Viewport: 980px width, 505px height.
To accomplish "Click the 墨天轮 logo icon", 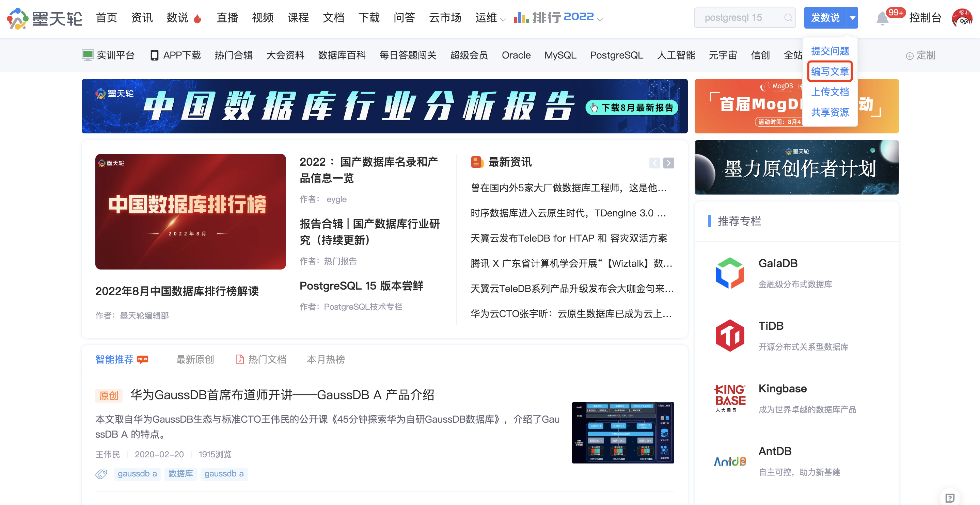I will point(17,18).
